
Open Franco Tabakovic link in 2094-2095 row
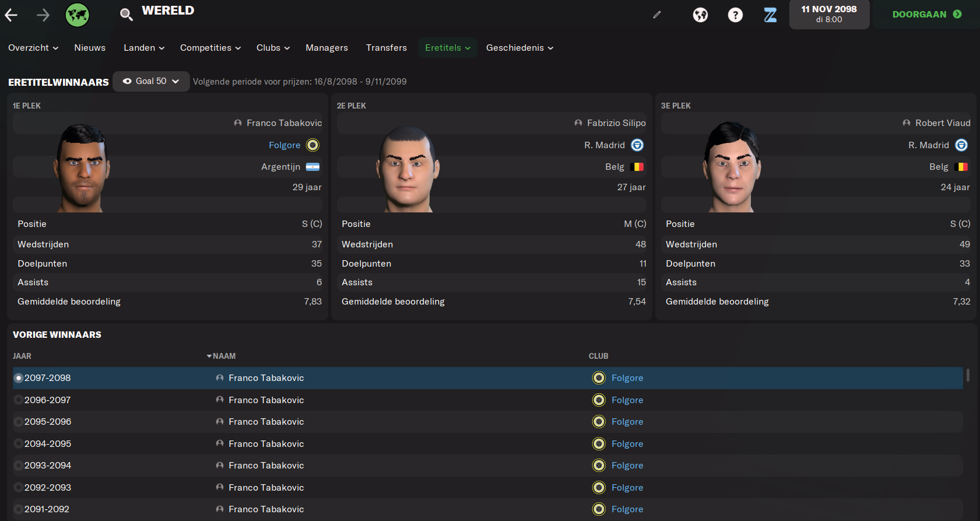click(266, 444)
